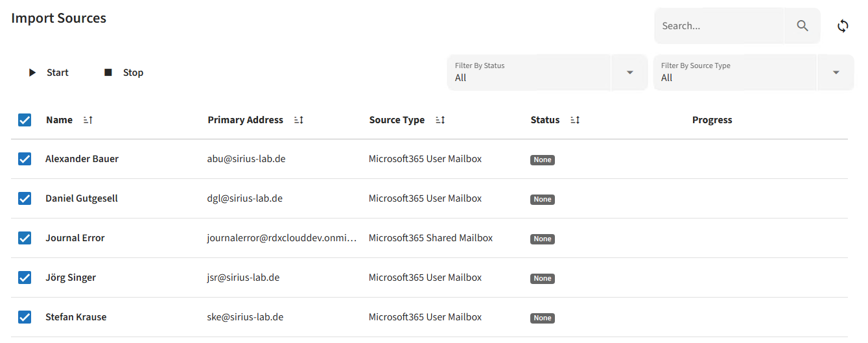Click the Microsoft365 Shared Mailbox cell

(x=430, y=238)
